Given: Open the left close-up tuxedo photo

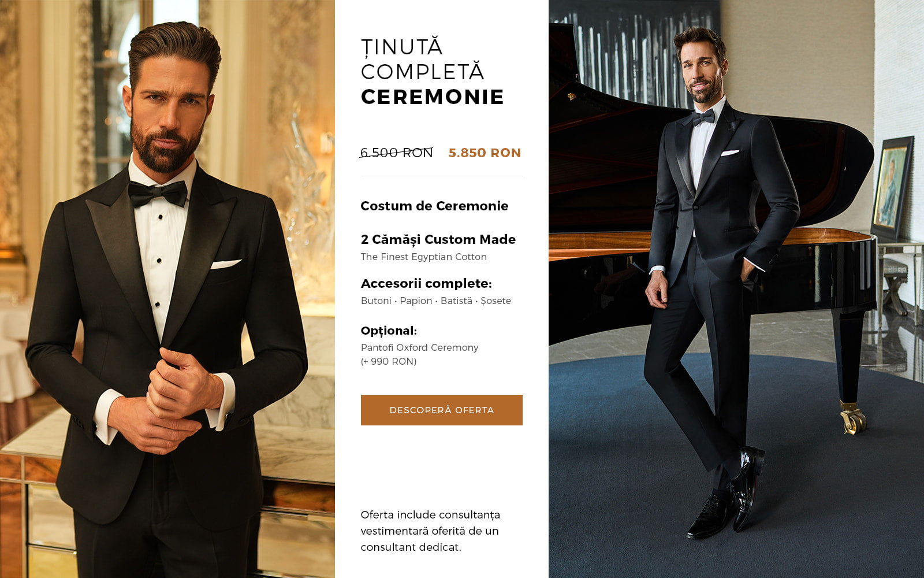Looking at the screenshot, I should pos(167,289).
